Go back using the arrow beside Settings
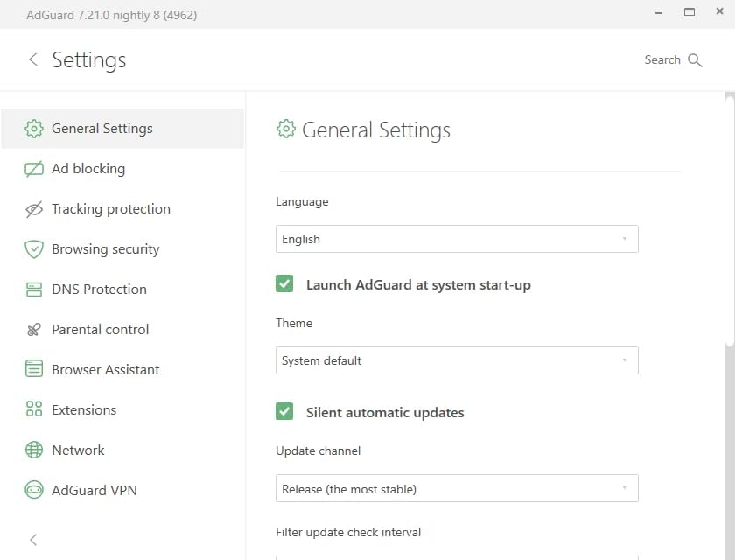 pos(33,59)
